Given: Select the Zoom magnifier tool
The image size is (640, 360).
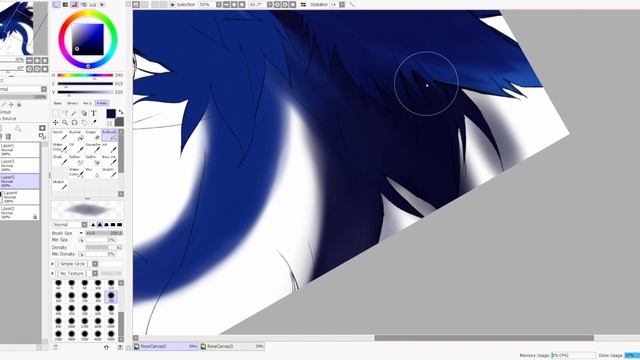Looking at the screenshot, I should pyautogui.click(x=65, y=122).
